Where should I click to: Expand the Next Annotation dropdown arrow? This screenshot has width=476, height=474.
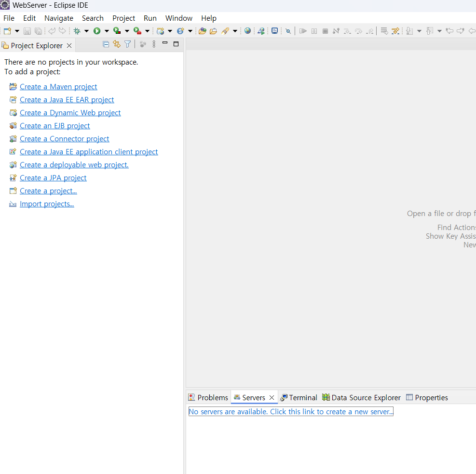pos(419,31)
